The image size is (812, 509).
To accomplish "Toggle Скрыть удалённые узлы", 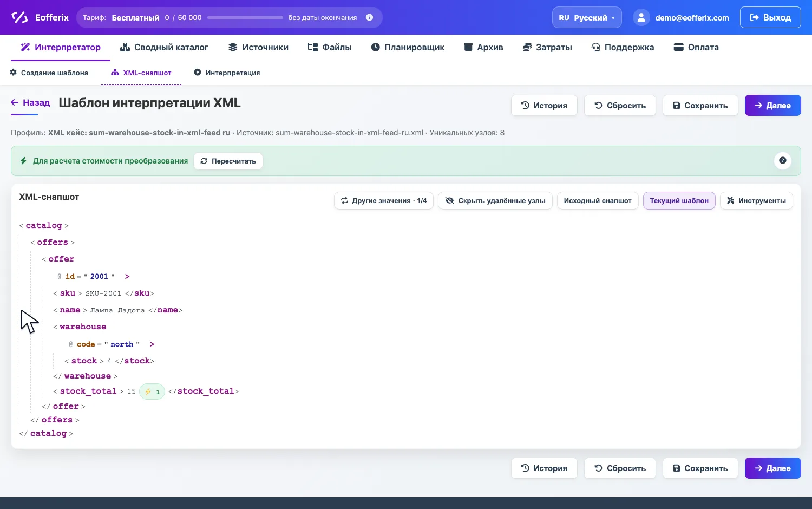I will (x=495, y=200).
